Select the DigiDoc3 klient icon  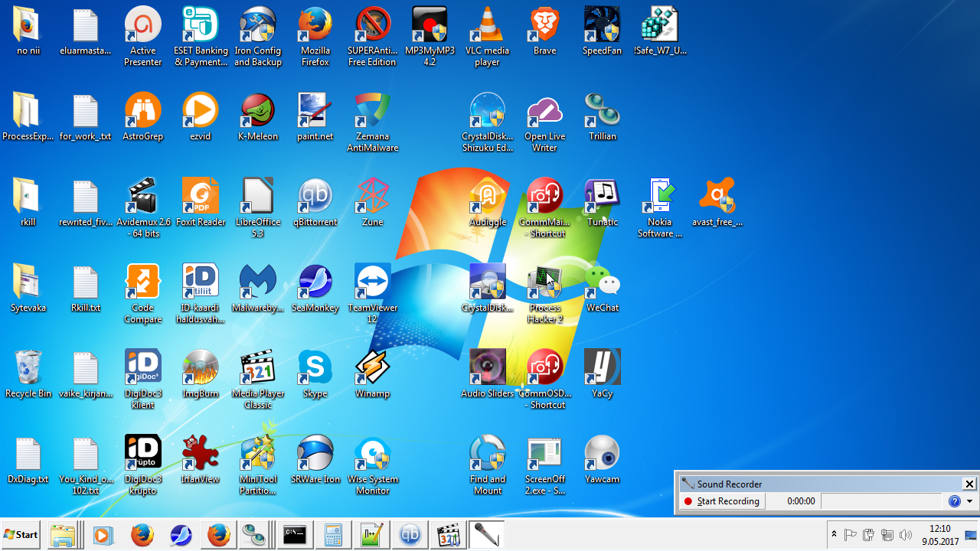tap(142, 380)
